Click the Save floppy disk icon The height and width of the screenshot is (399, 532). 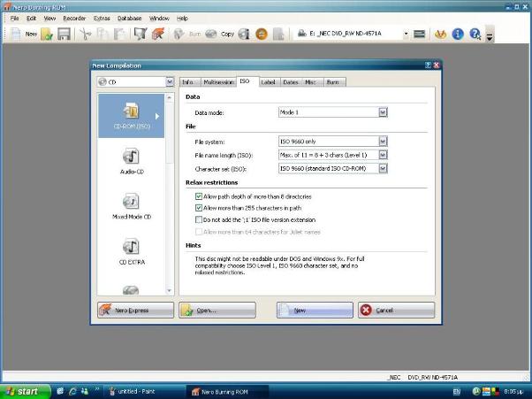(64, 34)
